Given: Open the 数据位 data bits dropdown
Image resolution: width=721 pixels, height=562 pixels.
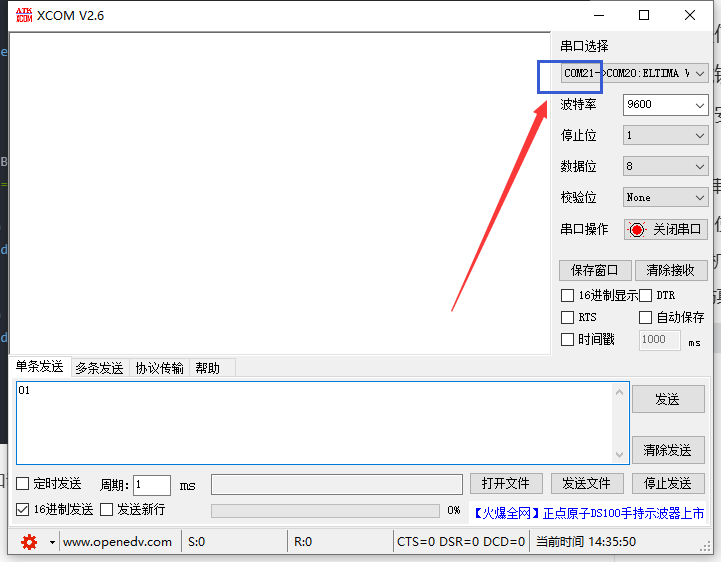Looking at the screenshot, I should (665, 166).
